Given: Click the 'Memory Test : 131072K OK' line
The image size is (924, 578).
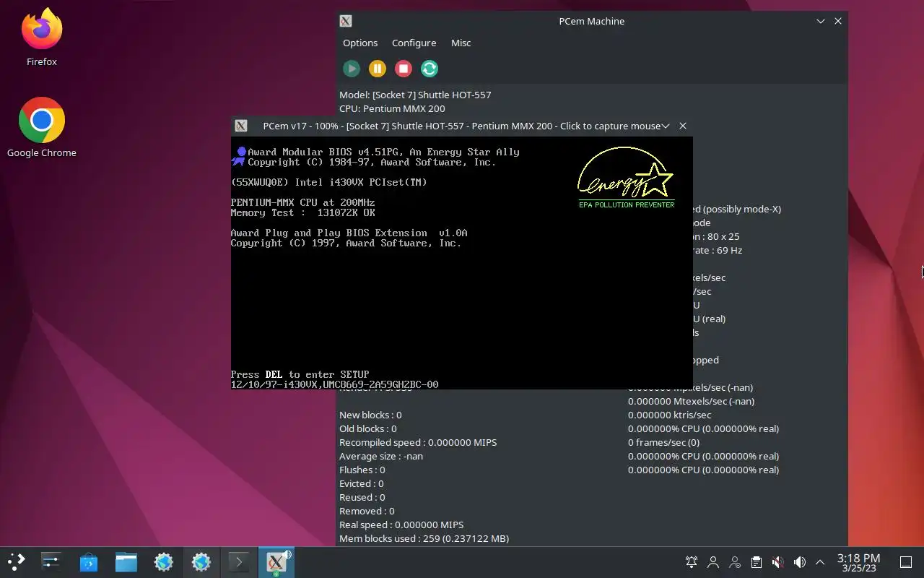Looking at the screenshot, I should pyautogui.click(x=302, y=212).
